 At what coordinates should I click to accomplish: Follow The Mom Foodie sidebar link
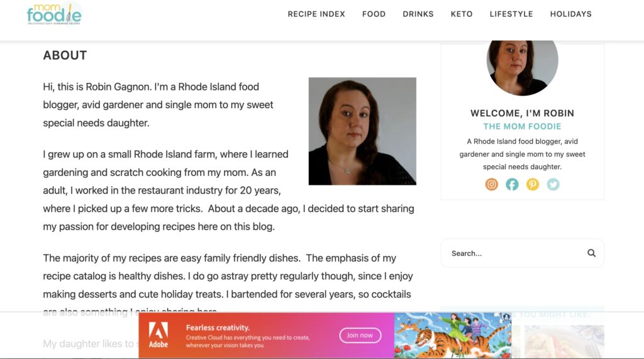(x=522, y=126)
